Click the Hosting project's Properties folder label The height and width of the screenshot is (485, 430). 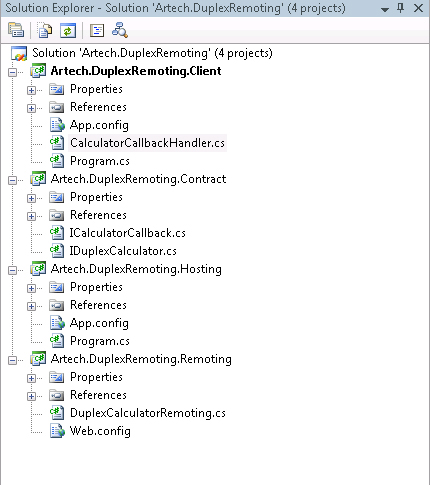click(96, 287)
